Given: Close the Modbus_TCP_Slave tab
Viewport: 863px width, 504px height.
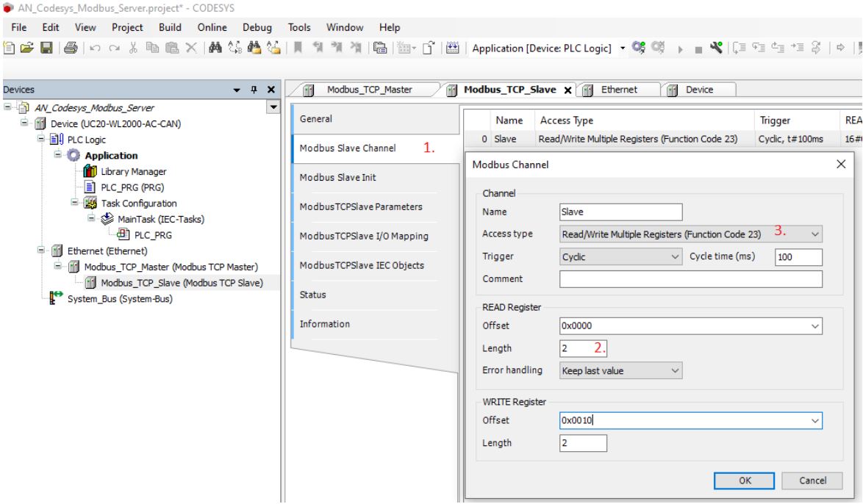Looking at the screenshot, I should 568,90.
